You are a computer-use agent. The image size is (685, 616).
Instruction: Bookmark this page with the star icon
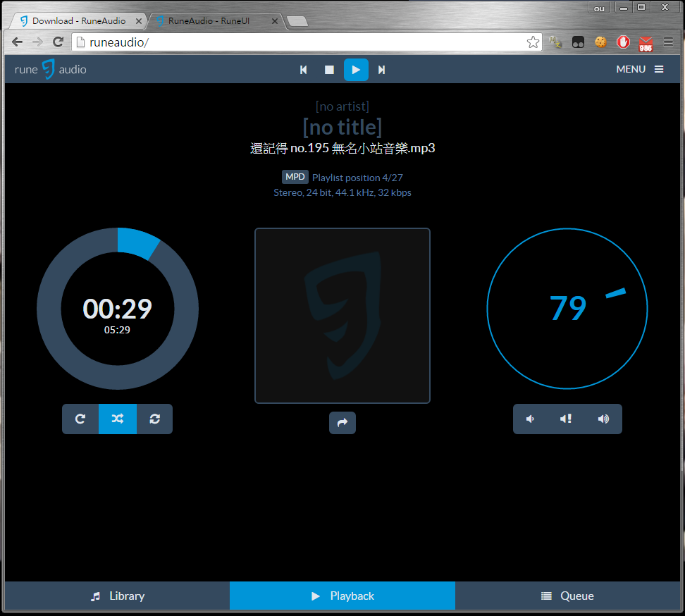pos(533,42)
